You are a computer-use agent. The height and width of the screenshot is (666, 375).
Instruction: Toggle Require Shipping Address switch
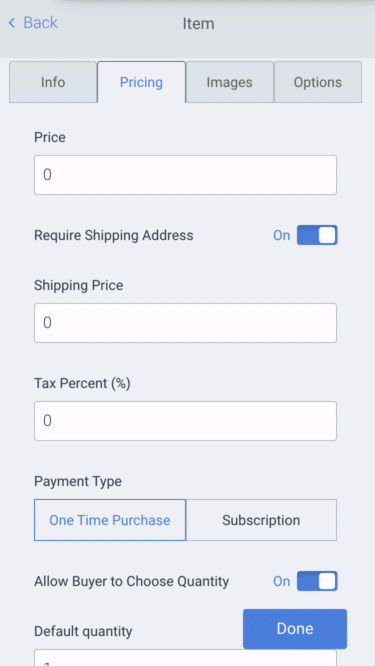[x=317, y=235]
